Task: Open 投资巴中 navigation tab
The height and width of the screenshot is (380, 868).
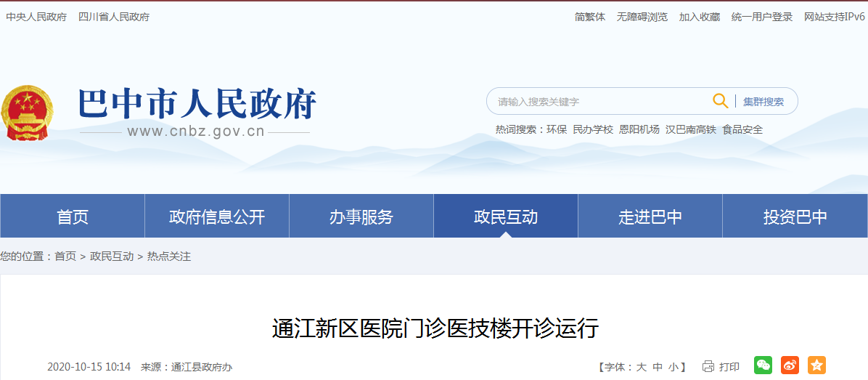Action: coord(795,217)
